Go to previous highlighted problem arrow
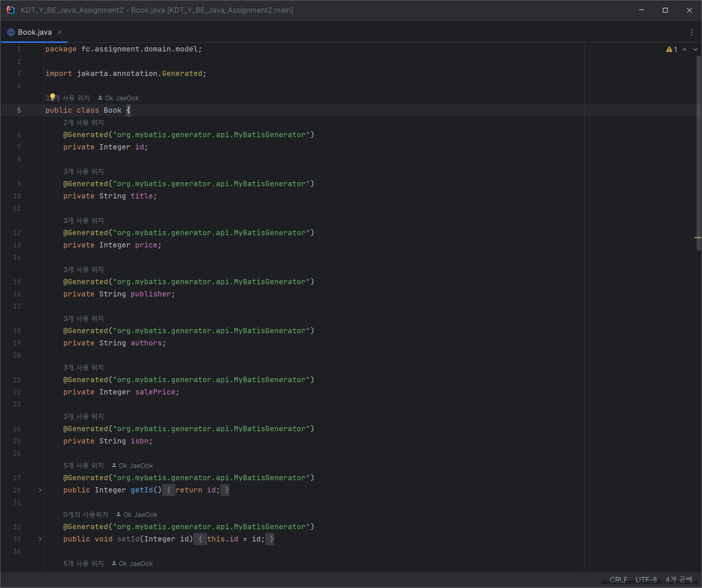The height and width of the screenshot is (588, 702). pyautogui.click(x=684, y=49)
